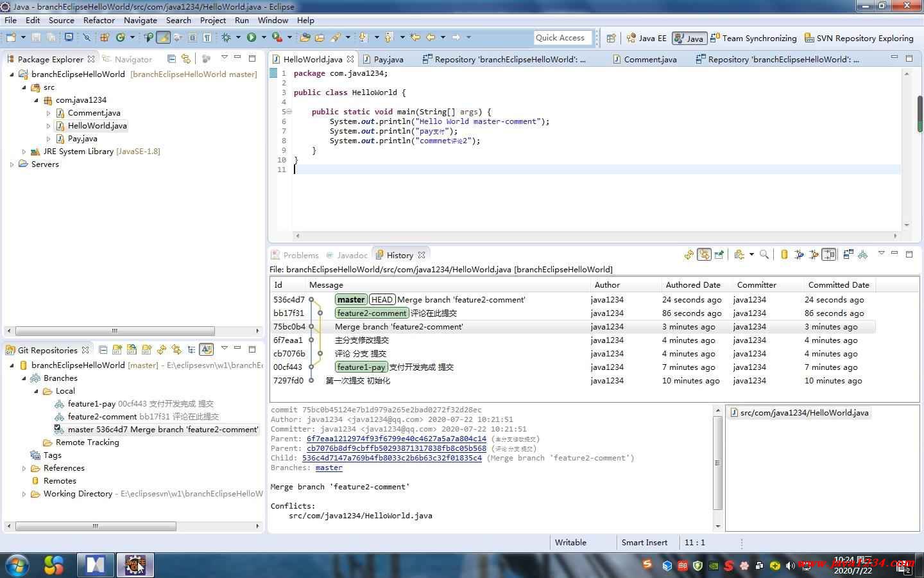This screenshot has width=924, height=578.
Task: Click the New Java Class green icon
Action: point(120,37)
